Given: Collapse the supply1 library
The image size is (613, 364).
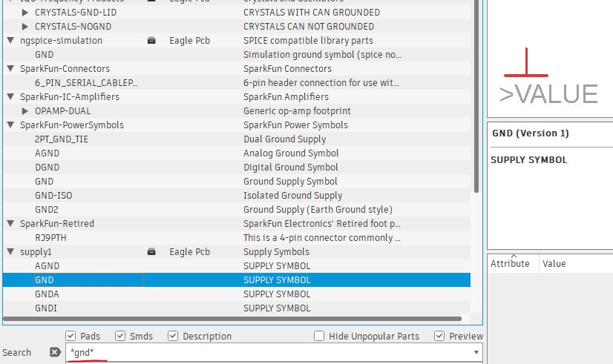Looking at the screenshot, I should click(x=10, y=251).
